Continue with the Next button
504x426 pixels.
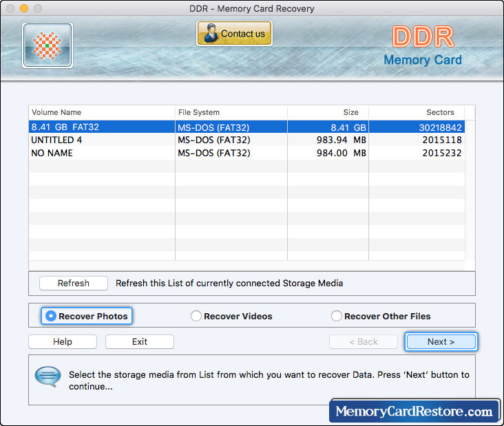click(441, 341)
